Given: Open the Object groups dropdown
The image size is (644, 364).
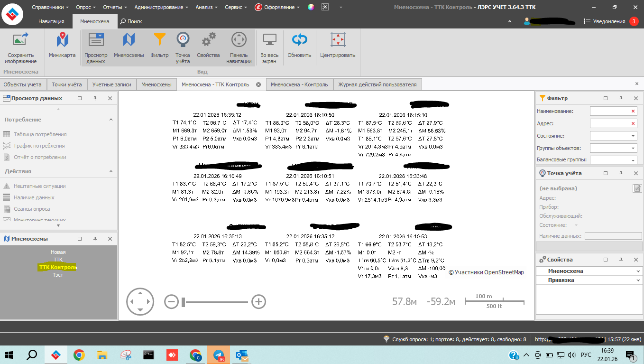Looking at the screenshot, I should (x=633, y=148).
